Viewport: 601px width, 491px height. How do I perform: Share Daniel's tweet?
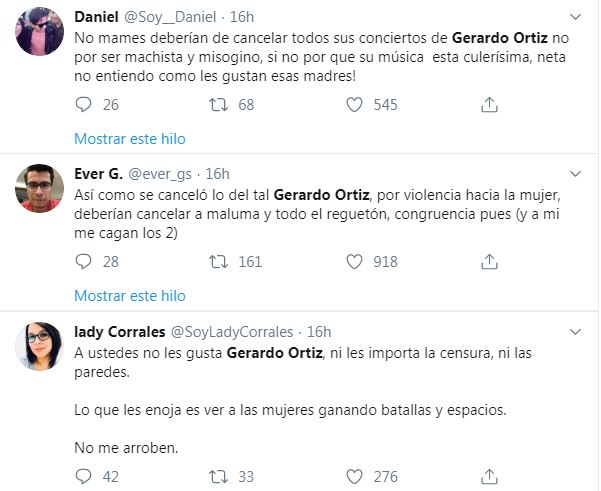[x=489, y=105]
